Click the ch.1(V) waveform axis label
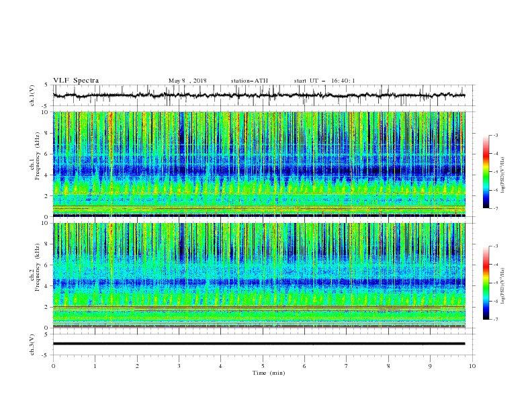Viewport: 532px width, 411px height. click(32, 95)
